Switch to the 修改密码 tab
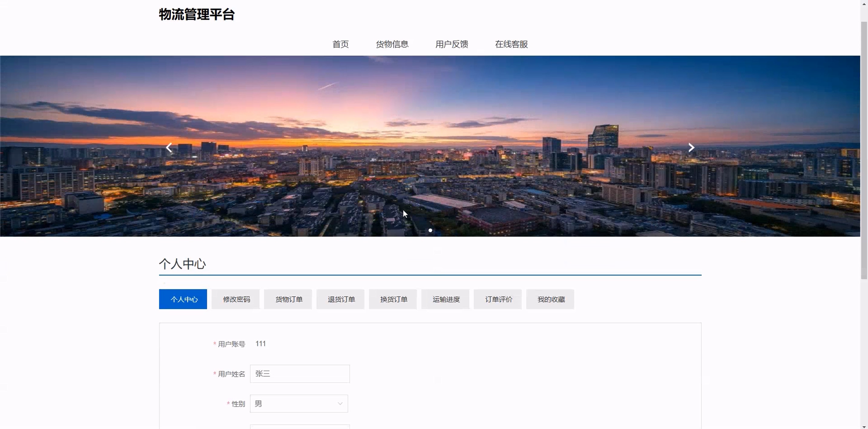The width and height of the screenshot is (868, 429). click(236, 299)
